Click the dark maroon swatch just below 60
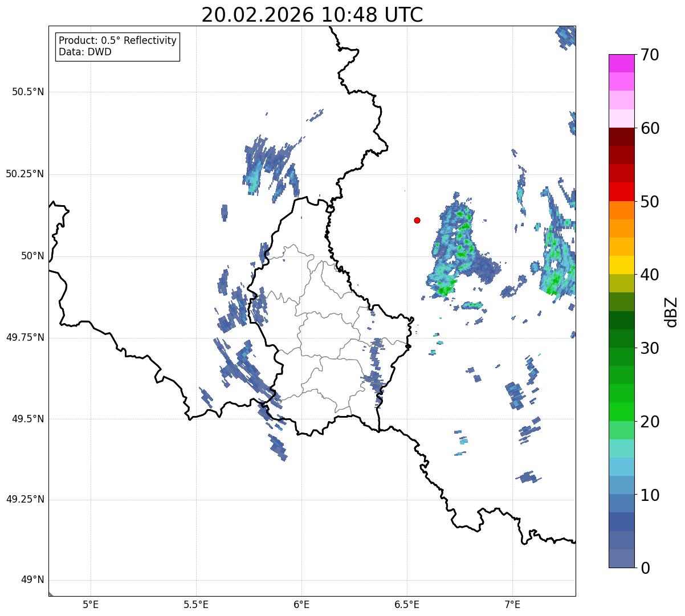 621,137
